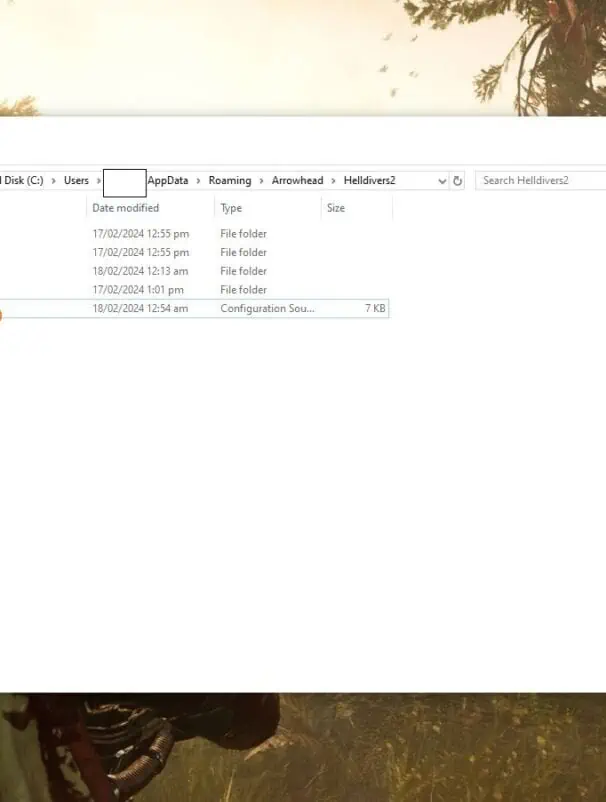Go to the AppData breadcrumb

168,181
